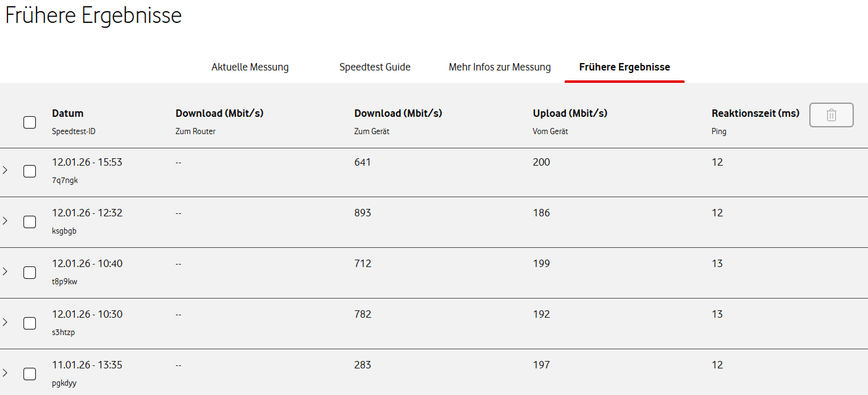Click the Reaktionszeit (ms) column header

click(x=755, y=113)
